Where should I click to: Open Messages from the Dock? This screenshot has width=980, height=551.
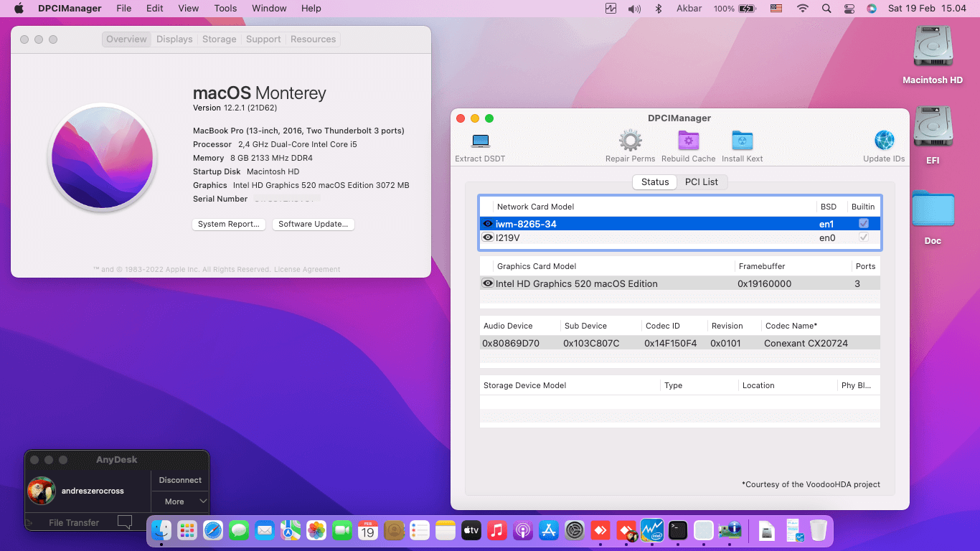tap(239, 530)
